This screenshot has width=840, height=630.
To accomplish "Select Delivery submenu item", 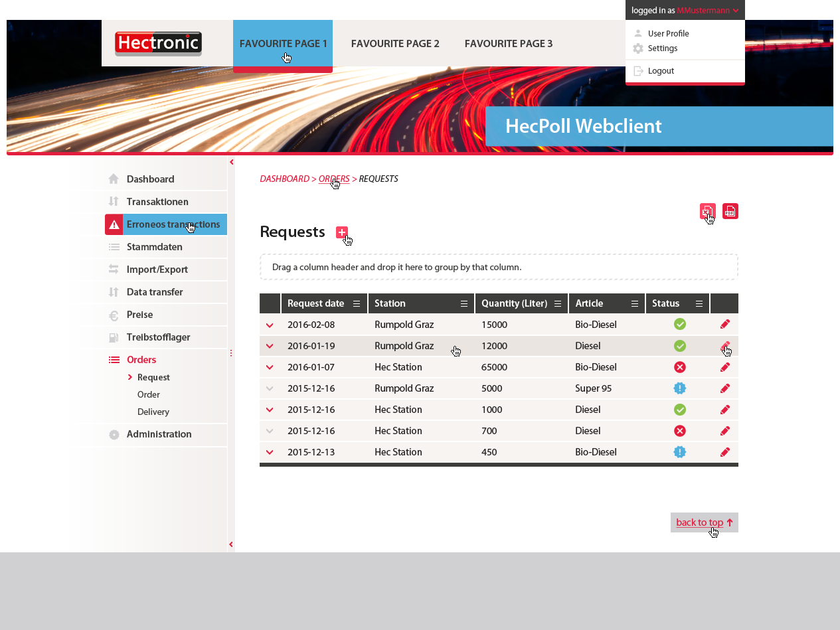I will pos(153,412).
